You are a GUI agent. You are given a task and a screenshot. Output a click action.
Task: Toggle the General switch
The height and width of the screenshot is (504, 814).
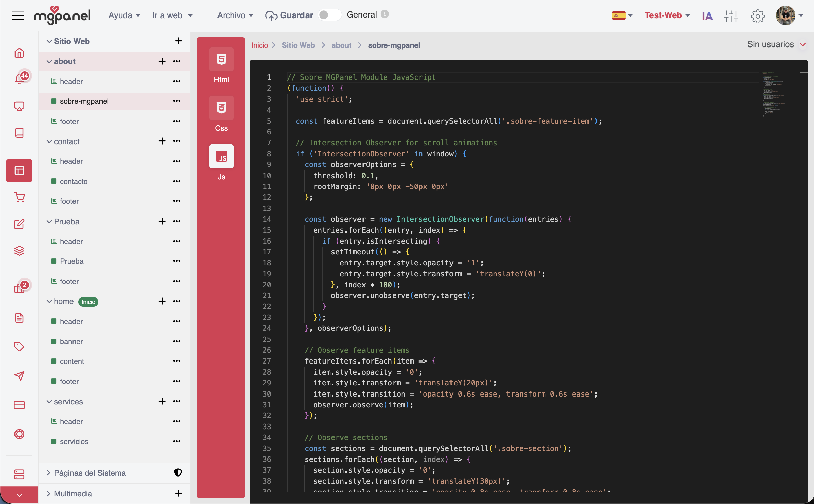point(330,15)
